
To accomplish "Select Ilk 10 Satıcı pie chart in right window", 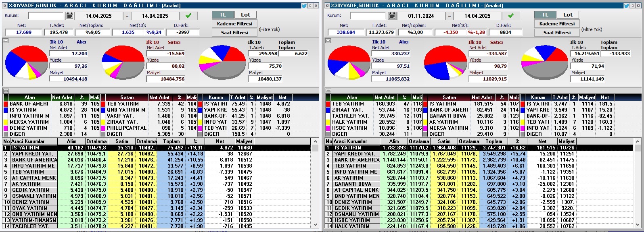I will point(445,62).
